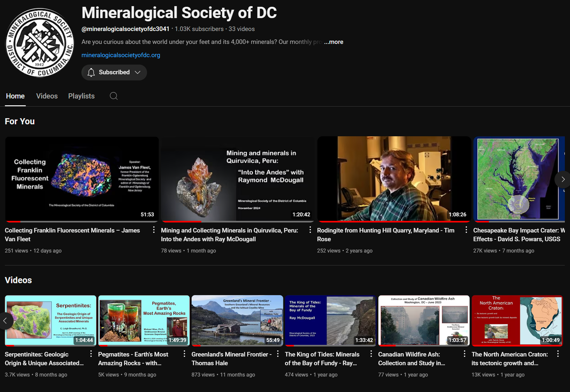Play Canadian Wildfire Ash thumbnail
570x392 pixels.
coord(424,320)
